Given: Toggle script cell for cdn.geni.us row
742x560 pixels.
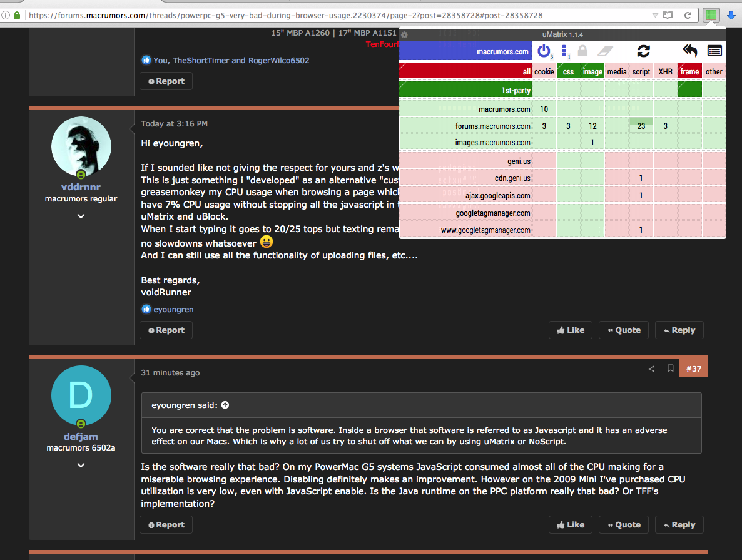Looking at the screenshot, I should click(x=641, y=178).
